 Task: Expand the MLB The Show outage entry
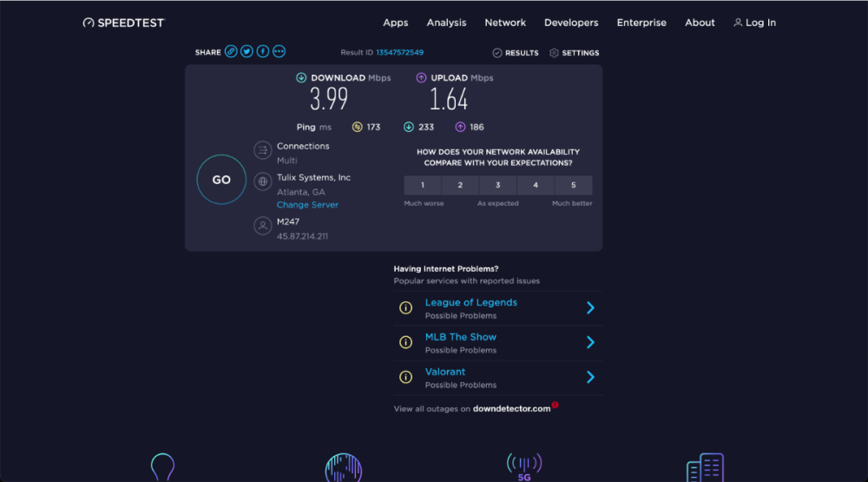590,342
